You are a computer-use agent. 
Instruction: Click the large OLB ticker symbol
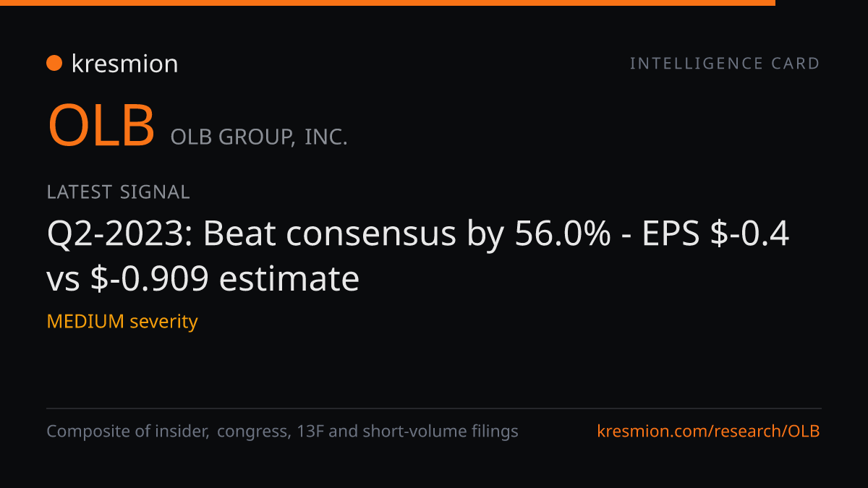point(101,125)
